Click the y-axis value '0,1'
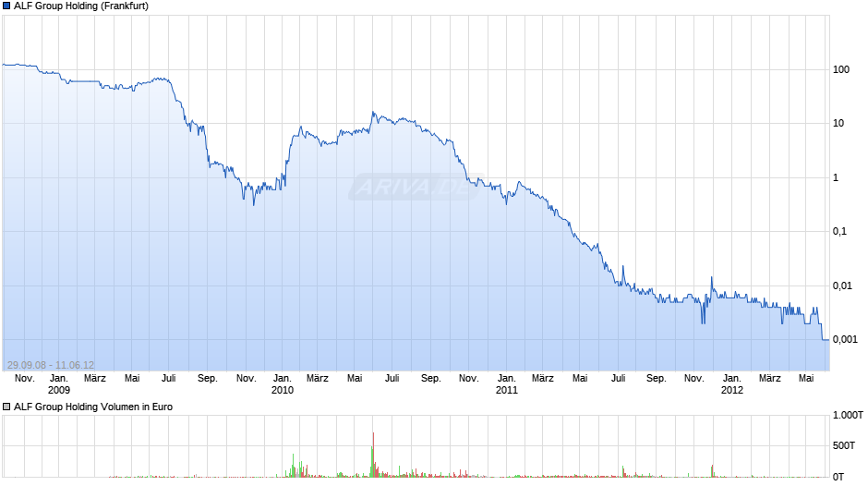 (839, 232)
